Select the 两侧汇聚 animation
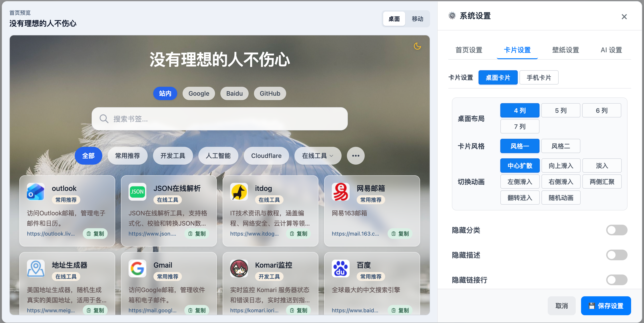The width and height of the screenshot is (644, 323). click(x=602, y=182)
